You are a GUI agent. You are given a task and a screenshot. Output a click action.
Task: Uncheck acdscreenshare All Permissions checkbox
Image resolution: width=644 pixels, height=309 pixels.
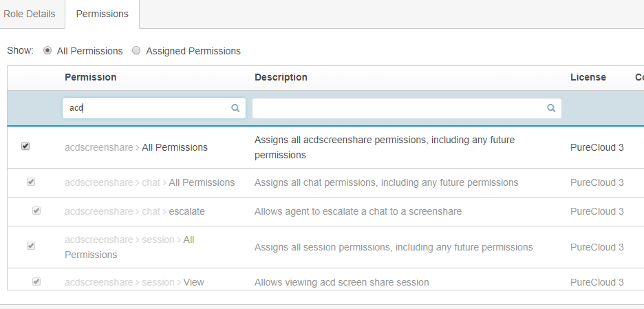pos(25,147)
